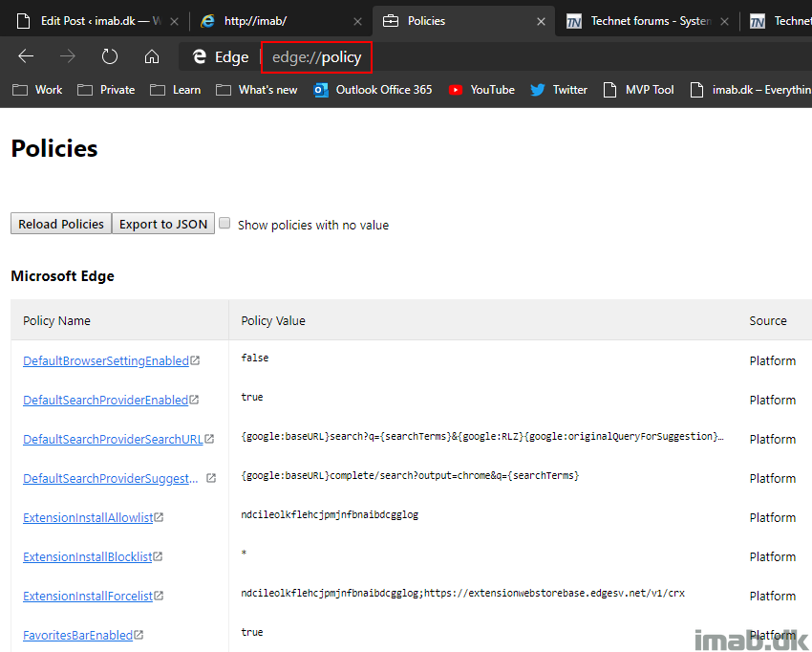The height and width of the screenshot is (652, 812).
Task: Refresh the page with reload icon
Action: 109,56
